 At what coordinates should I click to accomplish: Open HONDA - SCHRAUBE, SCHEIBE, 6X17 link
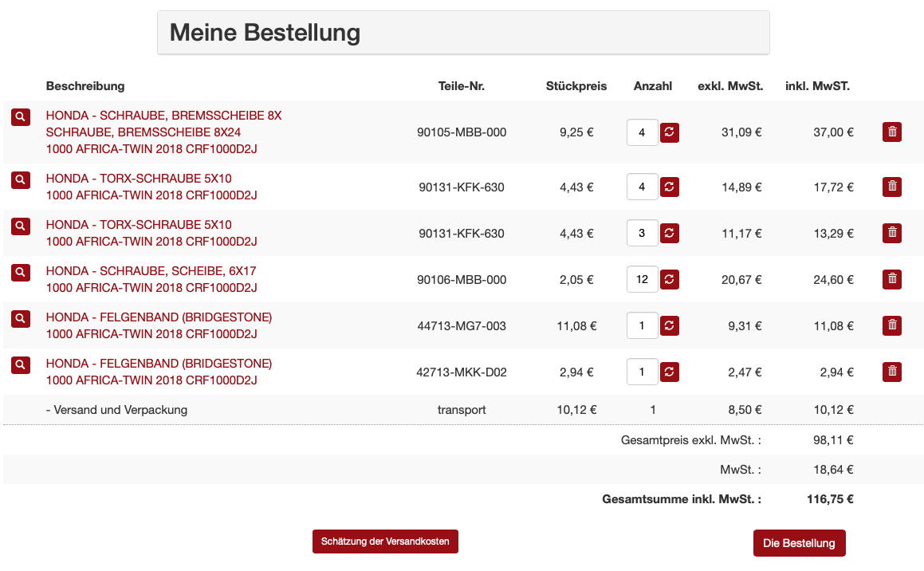pyautogui.click(x=151, y=271)
